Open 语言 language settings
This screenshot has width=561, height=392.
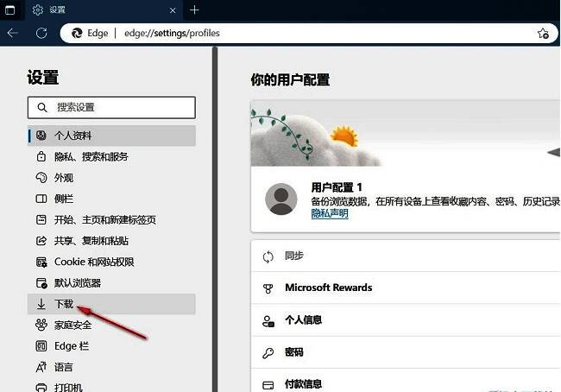tap(64, 367)
